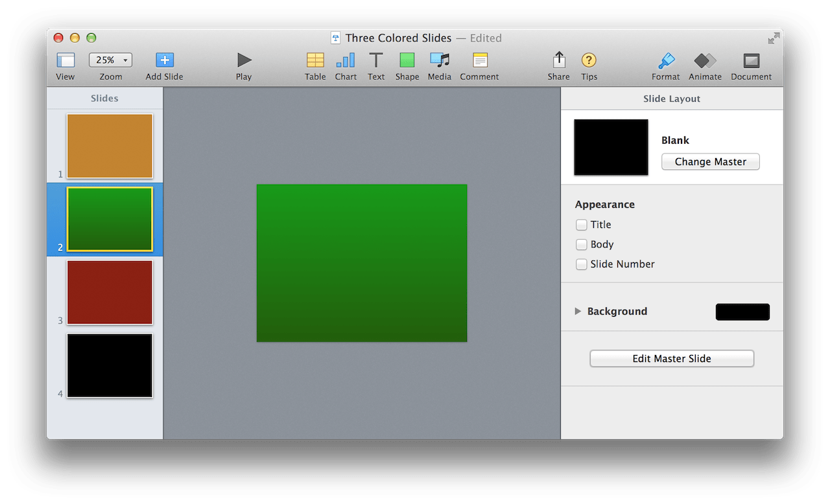The width and height of the screenshot is (830, 504).
Task: Turn on Slide Number display
Action: (x=582, y=264)
